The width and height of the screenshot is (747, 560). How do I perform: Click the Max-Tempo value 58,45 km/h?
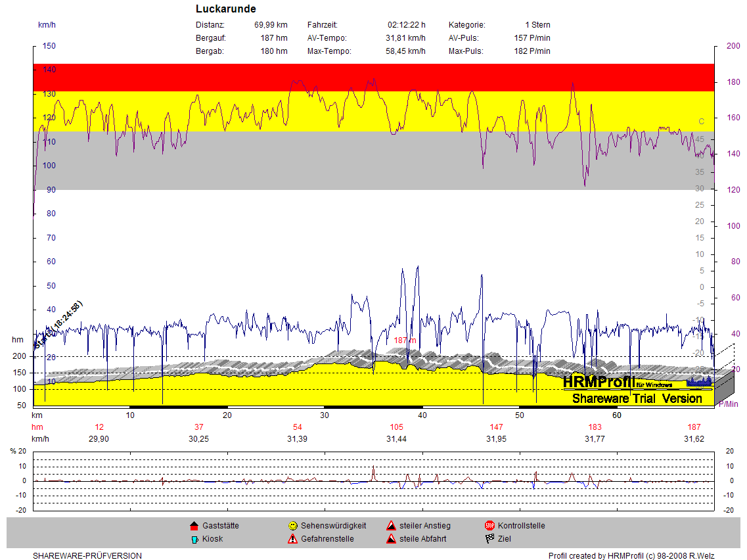coord(405,51)
